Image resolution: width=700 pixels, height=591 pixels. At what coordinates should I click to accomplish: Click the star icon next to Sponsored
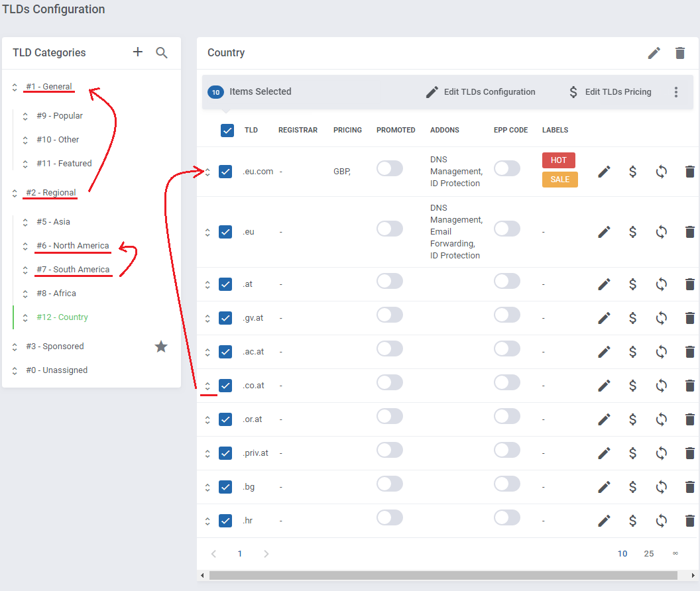[x=161, y=347]
